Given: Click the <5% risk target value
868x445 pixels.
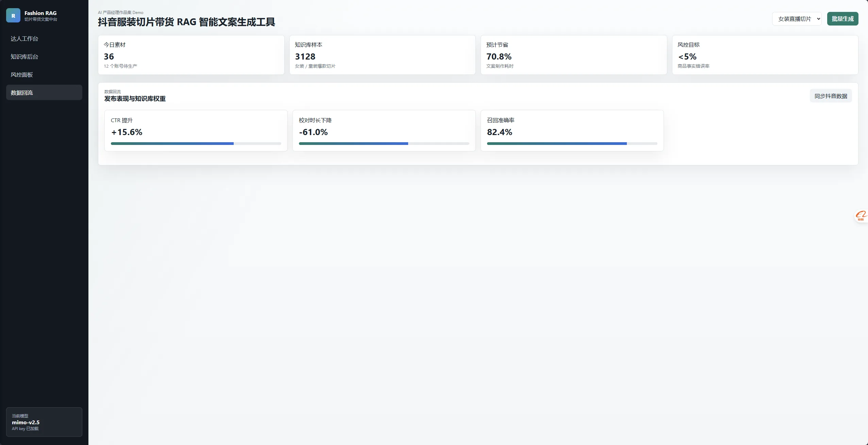Looking at the screenshot, I should 687,56.
